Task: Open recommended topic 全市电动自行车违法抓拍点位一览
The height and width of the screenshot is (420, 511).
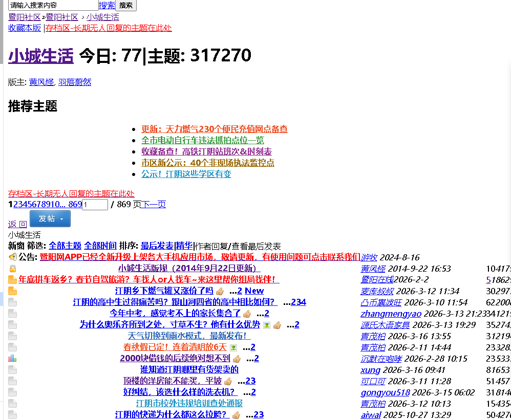Action: click(203, 140)
